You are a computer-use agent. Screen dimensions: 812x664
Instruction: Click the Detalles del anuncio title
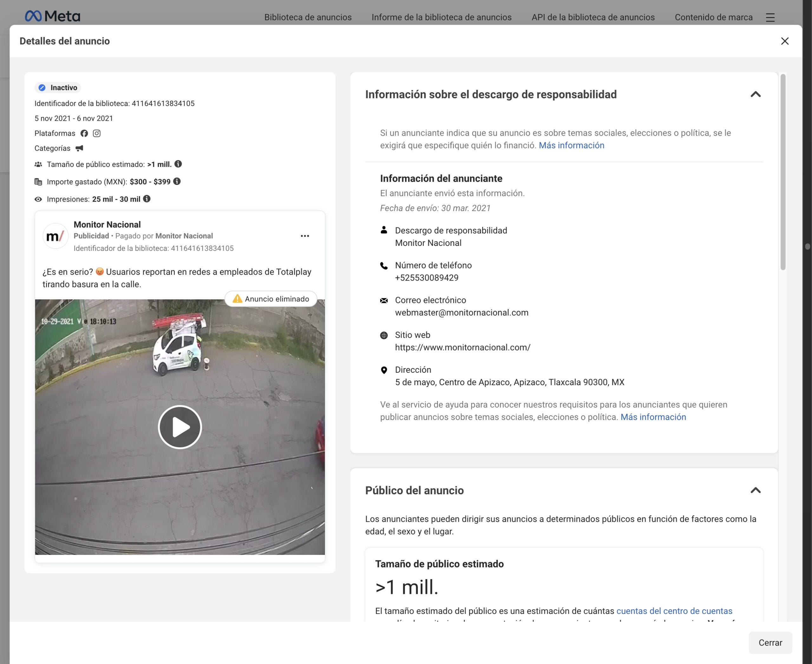(x=65, y=41)
